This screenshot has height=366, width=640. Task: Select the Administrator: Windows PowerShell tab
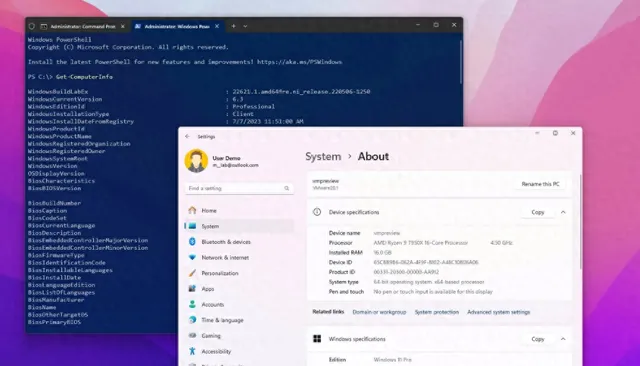(177, 26)
